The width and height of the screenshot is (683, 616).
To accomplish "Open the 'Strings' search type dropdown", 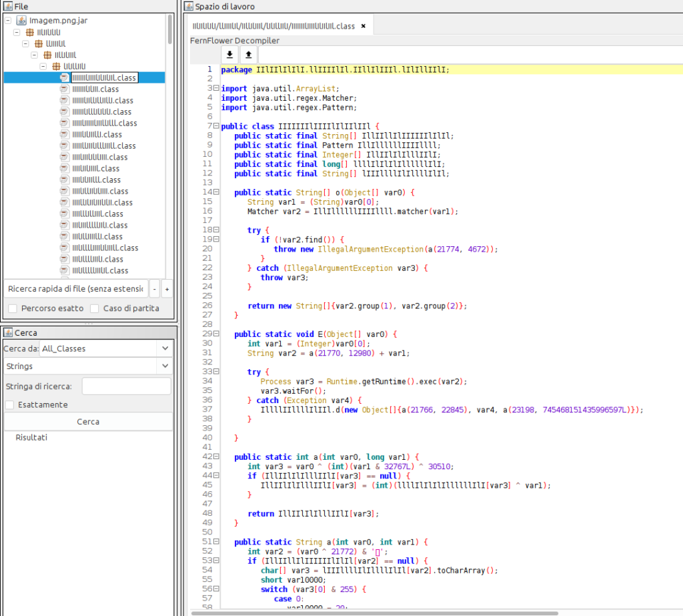I will [x=164, y=366].
